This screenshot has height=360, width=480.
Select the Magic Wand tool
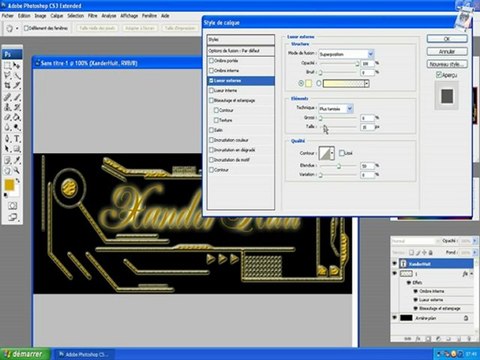[x=17, y=76]
